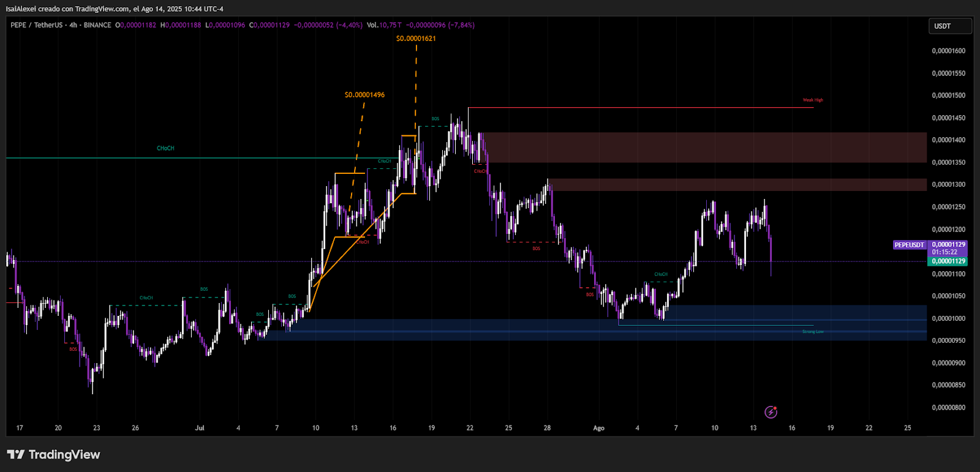980x472 pixels.
Task: Click the 0,00001550 price axis label
Action: point(949,73)
